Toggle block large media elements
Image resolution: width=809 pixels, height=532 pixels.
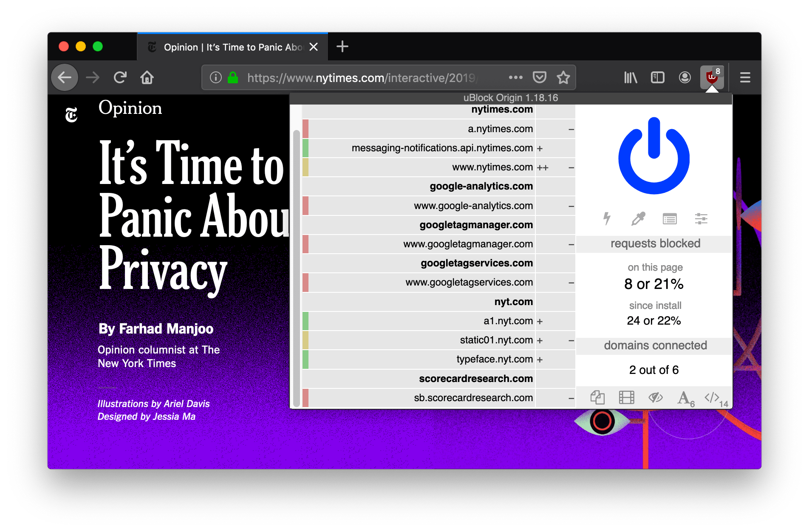coord(626,398)
